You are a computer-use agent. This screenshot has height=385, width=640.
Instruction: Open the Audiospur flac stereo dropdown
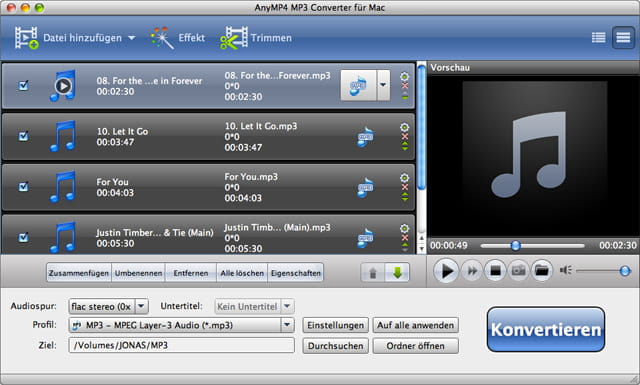pyautogui.click(x=108, y=306)
